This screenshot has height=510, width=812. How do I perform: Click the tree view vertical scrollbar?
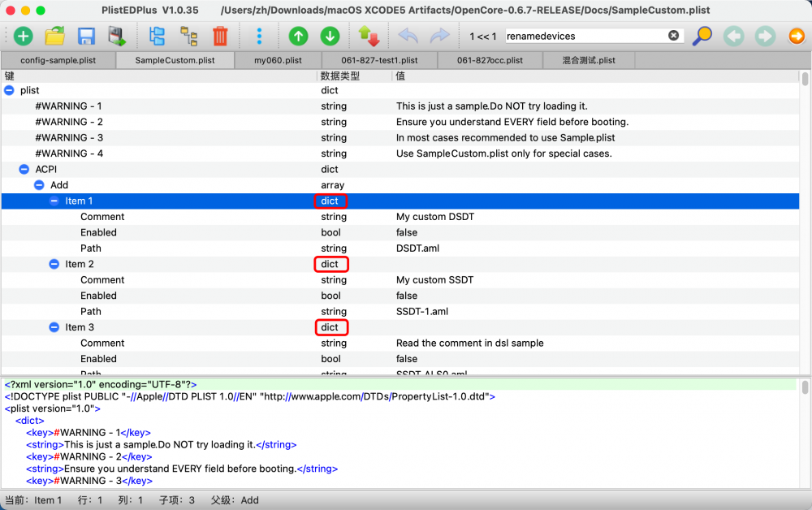pyautogui.click(x=805, y=223)
